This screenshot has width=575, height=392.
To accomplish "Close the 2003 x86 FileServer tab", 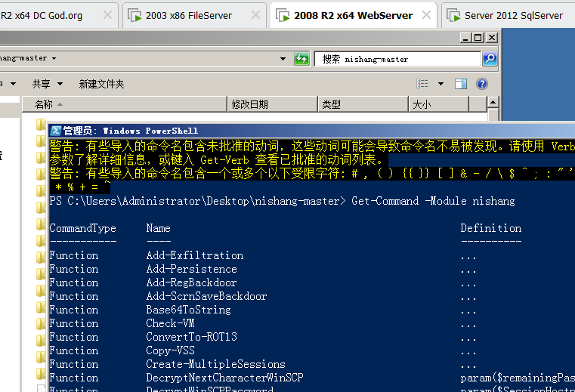I will pyautogui.click(x=255, y=15).
